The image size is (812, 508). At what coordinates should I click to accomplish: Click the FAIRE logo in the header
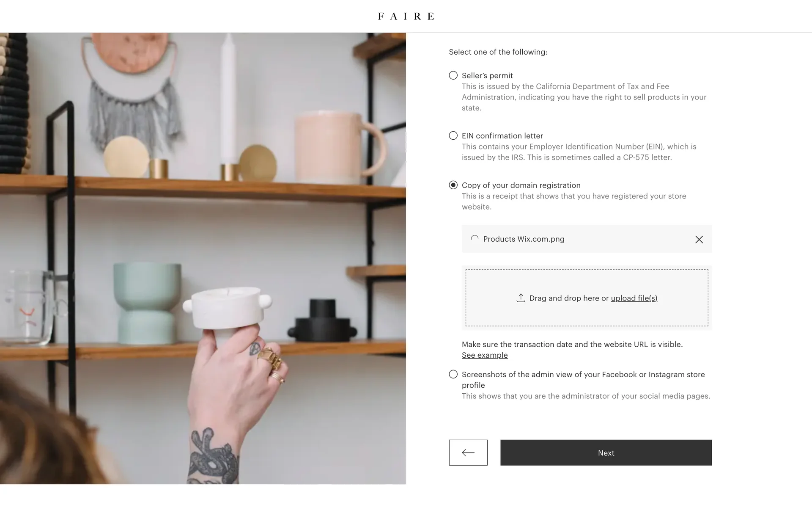406,16
